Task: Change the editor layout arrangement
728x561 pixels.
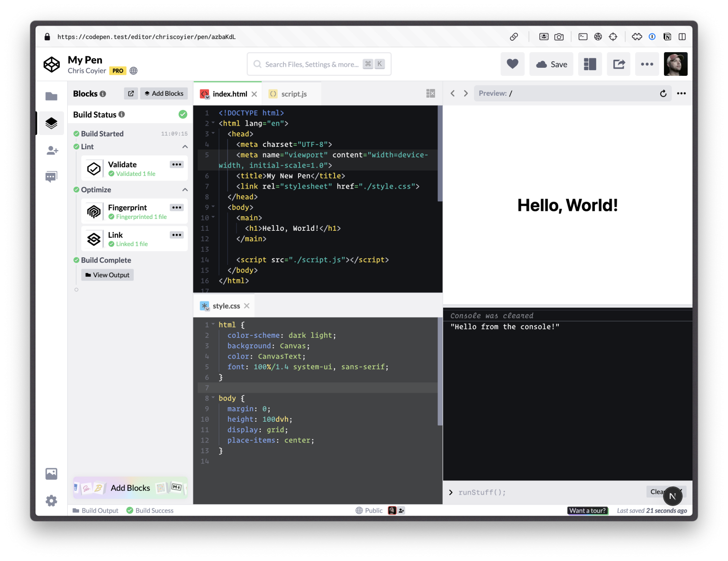Action: (590, 64)
